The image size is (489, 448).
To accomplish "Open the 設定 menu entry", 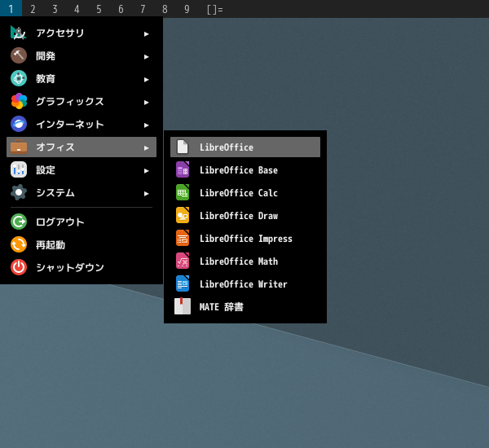I will coord(46,170).
